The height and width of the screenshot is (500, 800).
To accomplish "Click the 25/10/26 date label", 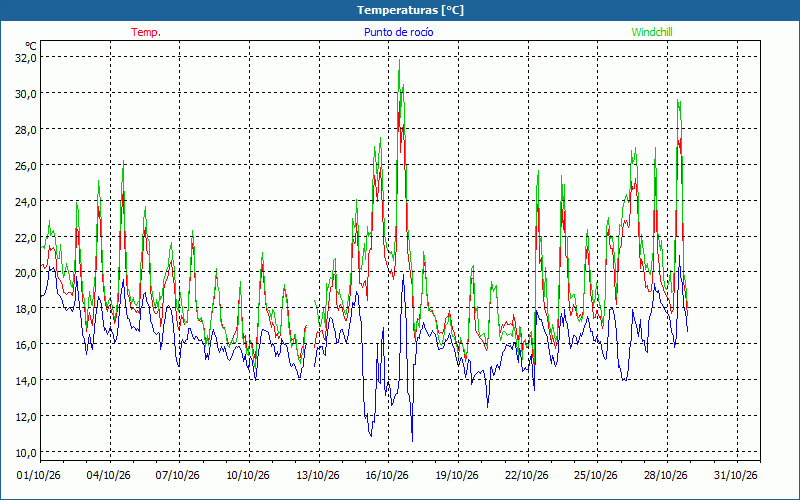I will click(x=596, y=475).
